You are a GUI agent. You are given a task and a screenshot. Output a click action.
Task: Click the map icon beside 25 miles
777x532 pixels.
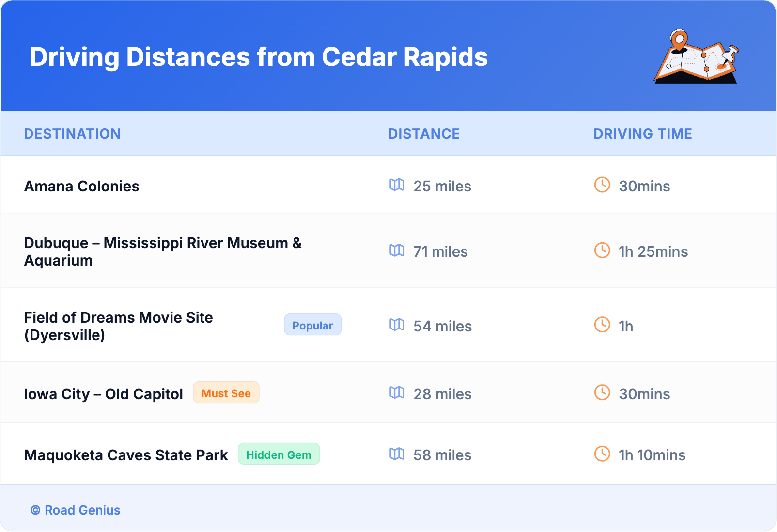tap(397, 185)
